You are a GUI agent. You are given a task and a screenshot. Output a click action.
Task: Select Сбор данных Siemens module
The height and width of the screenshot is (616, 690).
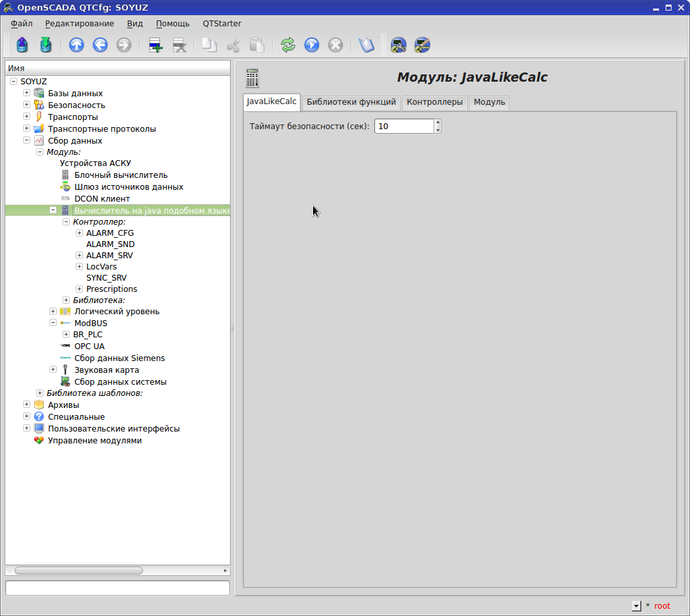coord(119,358)
